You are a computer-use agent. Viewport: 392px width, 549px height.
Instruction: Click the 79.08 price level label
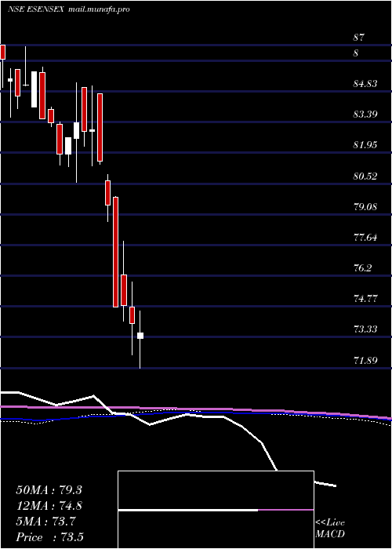click(x=365, y=206)
